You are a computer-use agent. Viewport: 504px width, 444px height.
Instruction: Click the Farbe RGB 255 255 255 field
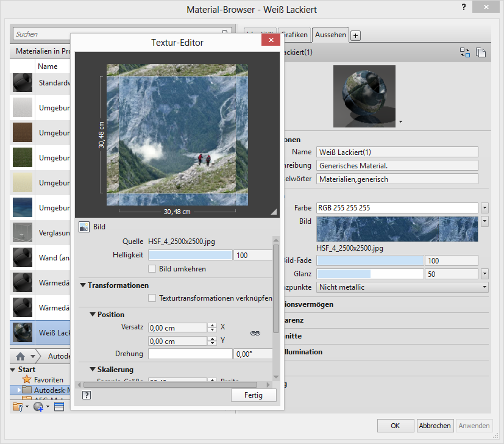(x=397, y=208)
